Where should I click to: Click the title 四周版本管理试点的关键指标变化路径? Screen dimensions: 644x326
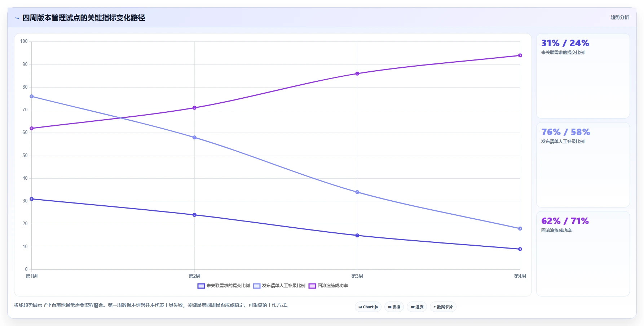(84, 18)
